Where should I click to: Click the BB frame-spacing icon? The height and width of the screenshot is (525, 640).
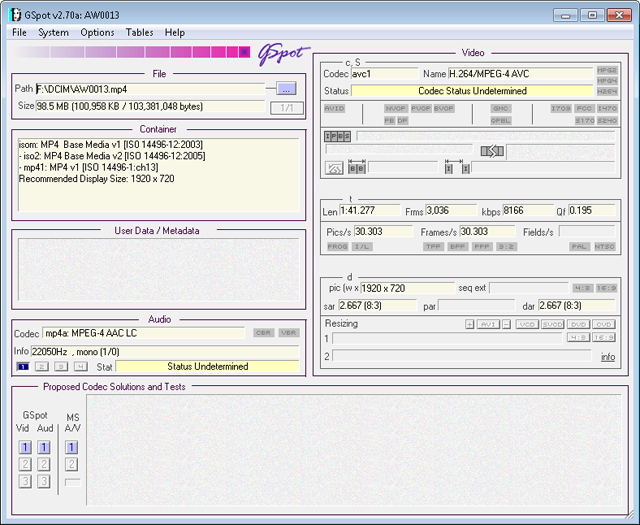[357, 167]
